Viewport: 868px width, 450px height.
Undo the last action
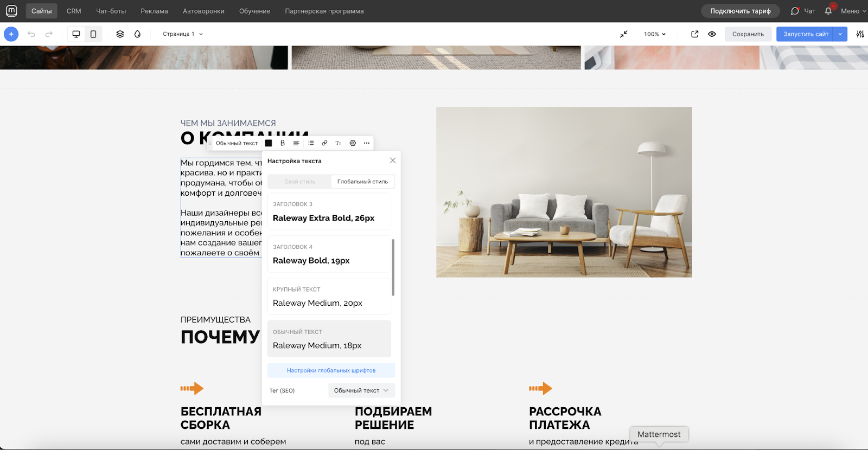pyautogui.click(x=31, y=34)
